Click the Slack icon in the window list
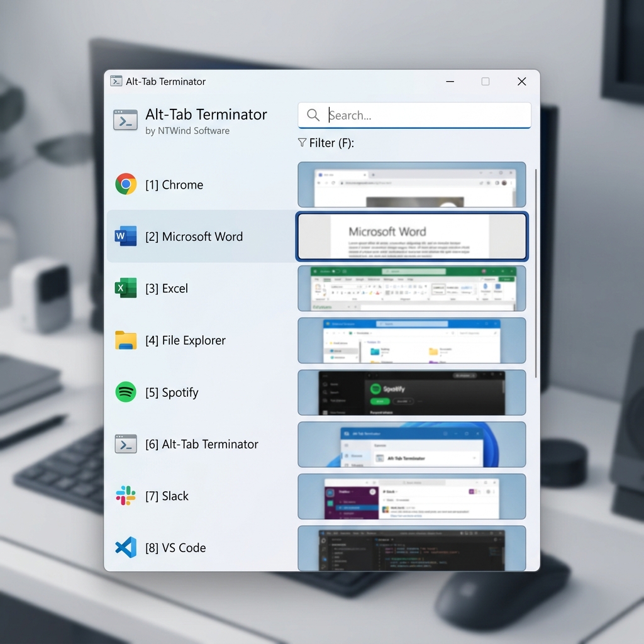644x644 pixels. [x=126, y=496]
